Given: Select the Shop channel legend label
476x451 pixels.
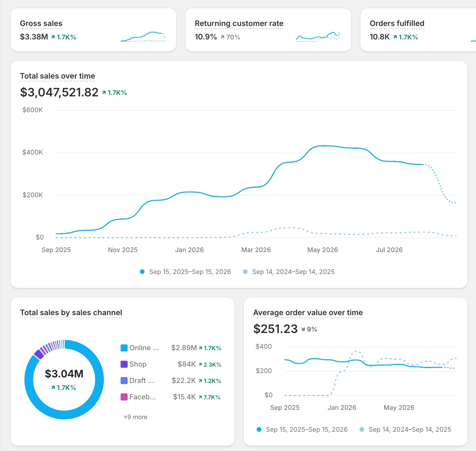Looking at the screenshot, I should (138, 364).
